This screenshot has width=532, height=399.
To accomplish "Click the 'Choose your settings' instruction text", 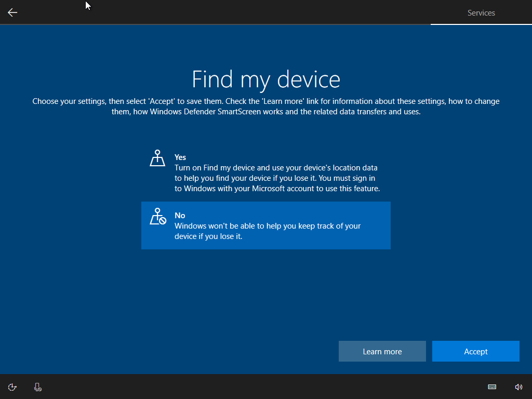I will [266, 107].
